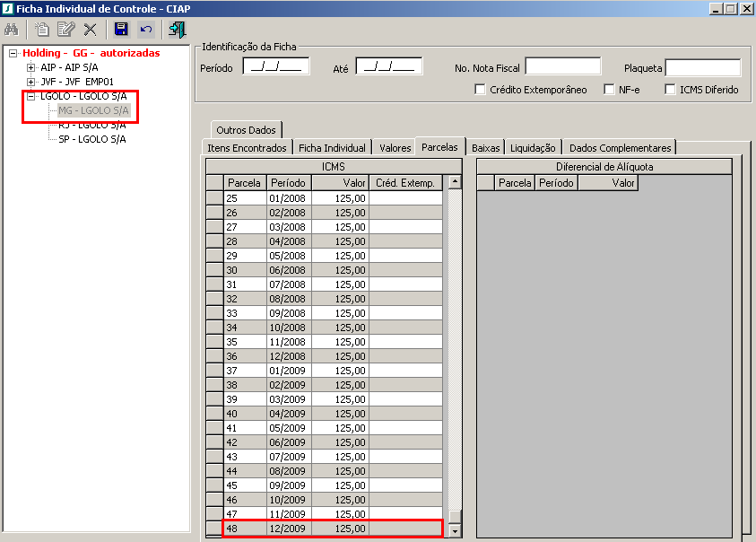The width and height of the screenshot is (756, 542).
Task: Open the Dados Complementares tab
Action: point(620,148)
